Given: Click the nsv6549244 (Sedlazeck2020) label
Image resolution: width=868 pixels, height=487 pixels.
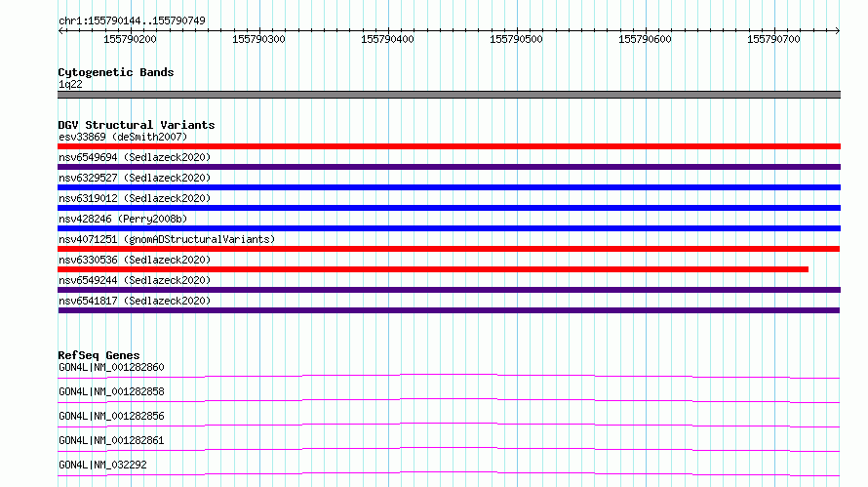Looking at the screenshot, I should click(135, 280).
